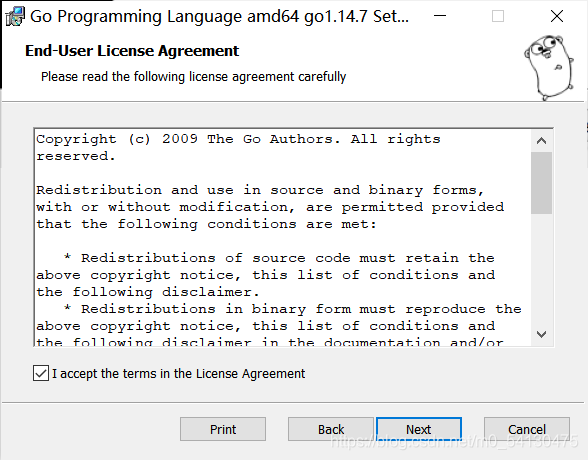The width and height of the screenshot is (588, 460).
Task: Click the "I accept the terms" label text
Action: [178, 374]
